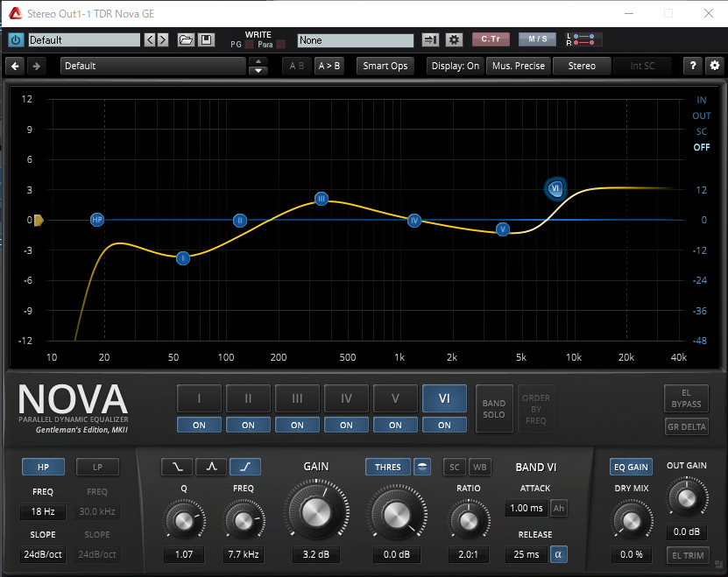Toggle the HP filter button

[x=43, y=467]
